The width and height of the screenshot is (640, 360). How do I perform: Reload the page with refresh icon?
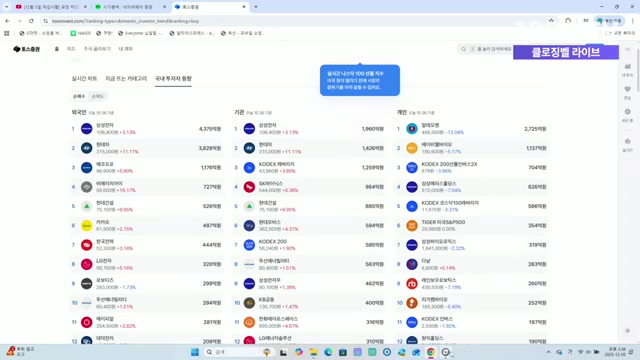(x=31, y=21)
